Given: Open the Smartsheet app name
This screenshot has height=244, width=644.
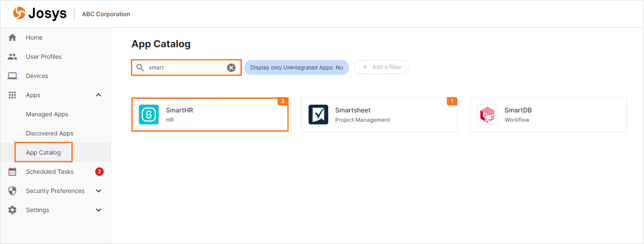Looking at the screenshot, I should tap(353, 110).
